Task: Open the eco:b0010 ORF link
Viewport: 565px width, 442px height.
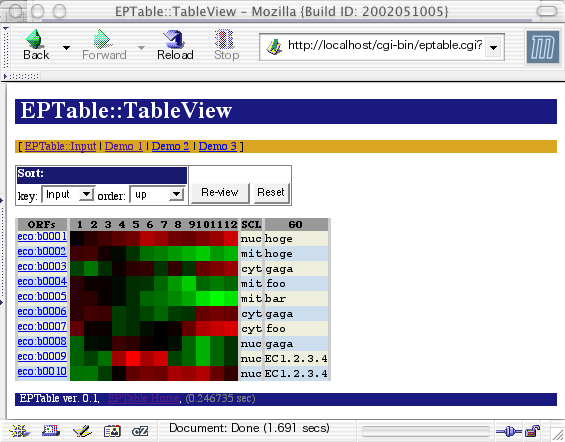Action: coord(42,371)
